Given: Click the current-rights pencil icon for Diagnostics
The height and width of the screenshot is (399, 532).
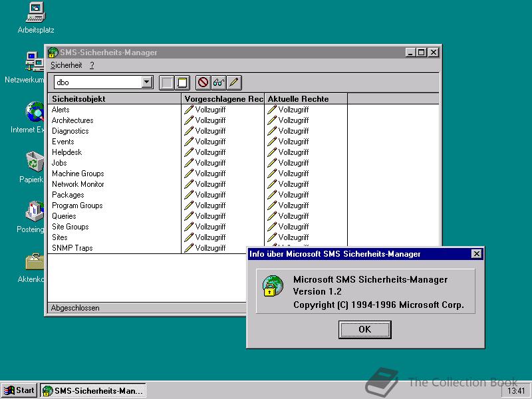Looking at the screenshot, I should [x=272, y=131].
